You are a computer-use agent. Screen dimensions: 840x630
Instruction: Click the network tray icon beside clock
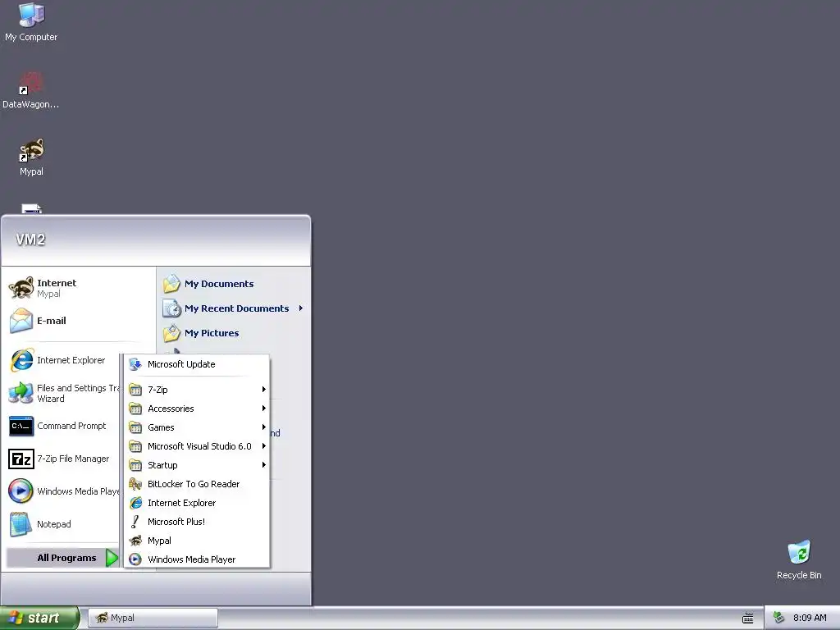[x=779, y=618]
